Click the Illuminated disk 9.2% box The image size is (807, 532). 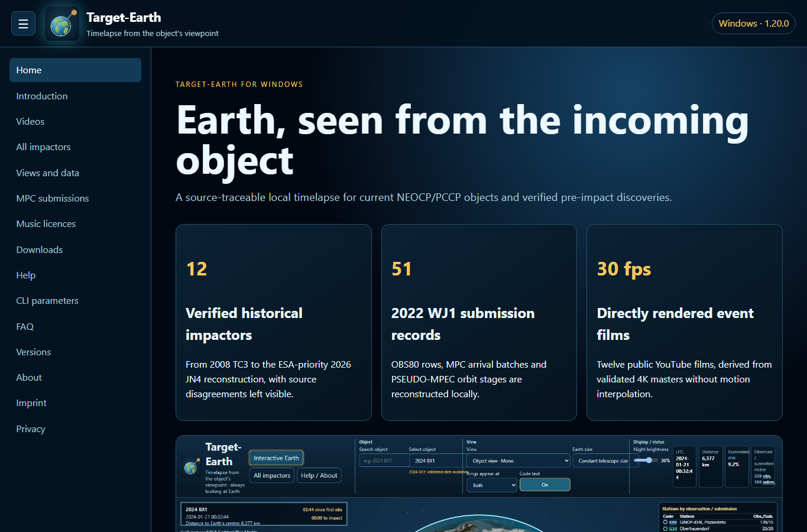(737, 466)
